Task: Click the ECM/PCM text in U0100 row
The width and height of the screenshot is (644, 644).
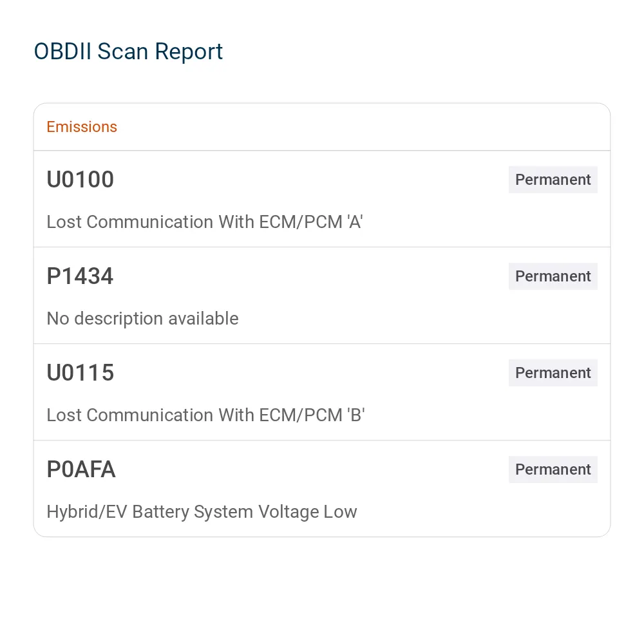Action: tap(301, 222)
